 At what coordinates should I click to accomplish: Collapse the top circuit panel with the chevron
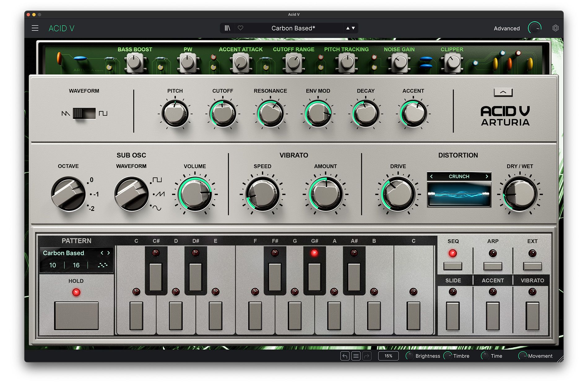click(x=503, y=92)
